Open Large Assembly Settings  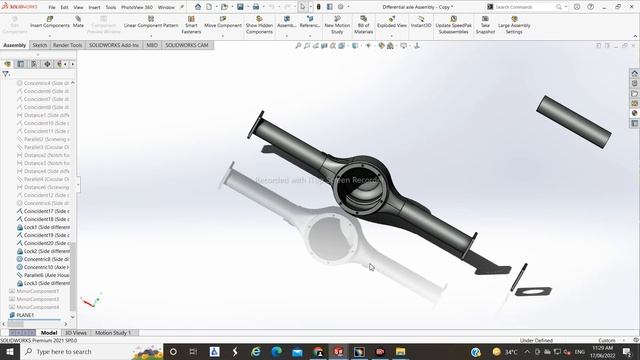(514, 25)
